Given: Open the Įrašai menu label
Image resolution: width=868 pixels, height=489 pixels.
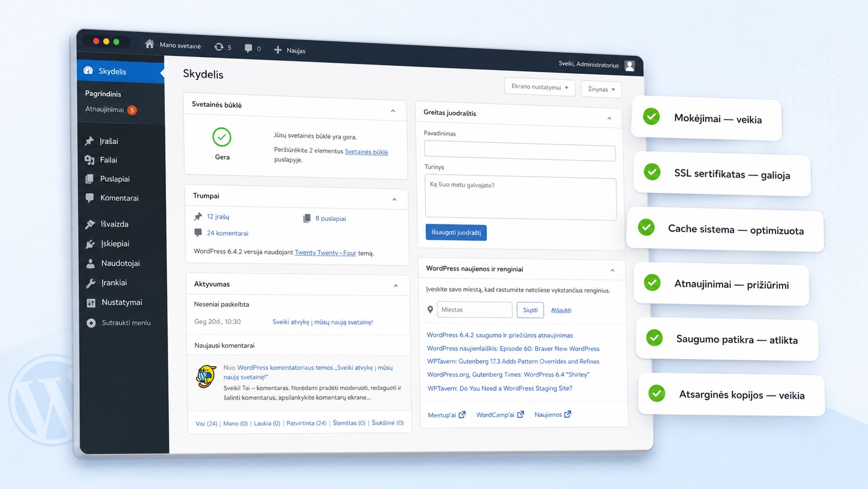Looking at the screenshot, I should (x=109, y=141).
